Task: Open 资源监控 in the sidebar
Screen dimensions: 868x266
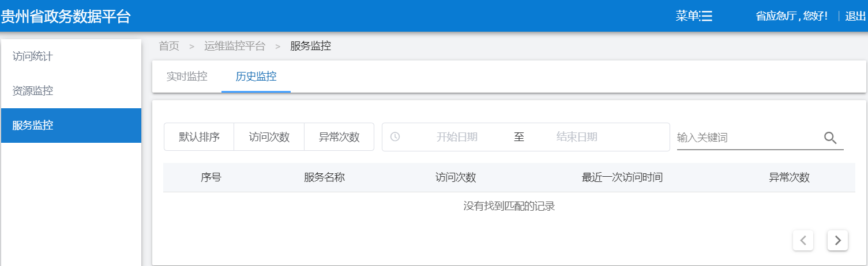Action: [x=71, y=91]
